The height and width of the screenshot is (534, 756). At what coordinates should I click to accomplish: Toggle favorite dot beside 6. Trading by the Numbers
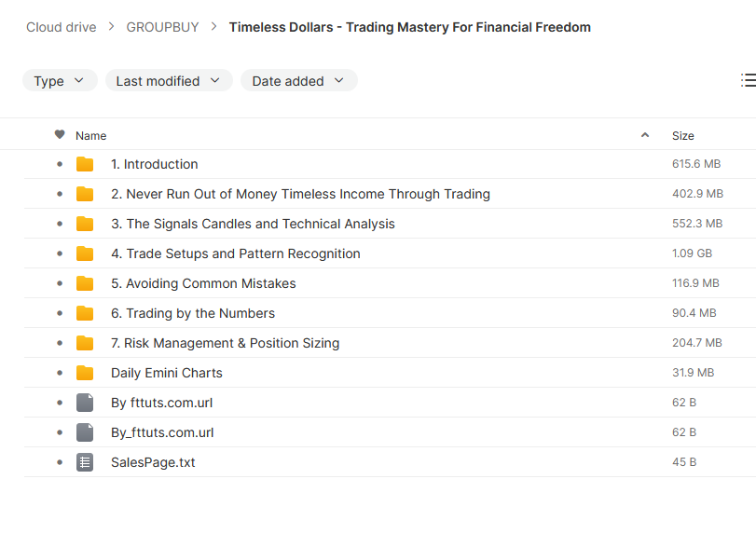[x=60, y=313]
